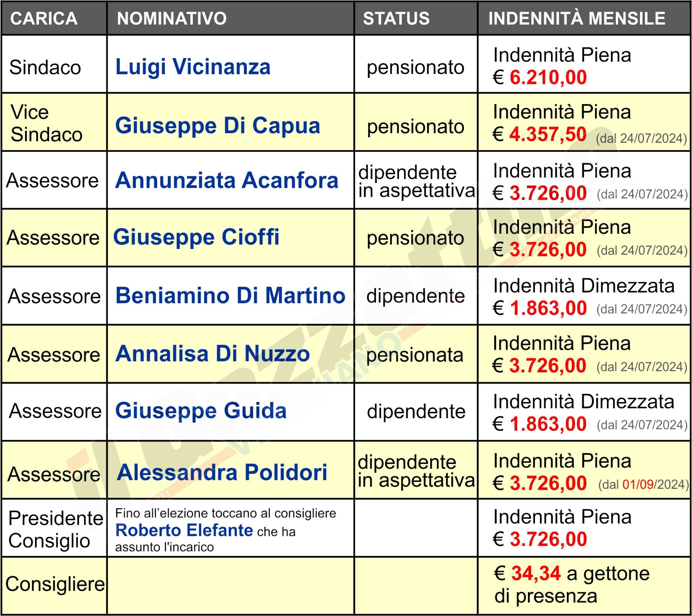The height and width of the screenshot is (616, 692).
Task: Click the name Beniamino Di Martino
Action: click(x=230, y=296)
